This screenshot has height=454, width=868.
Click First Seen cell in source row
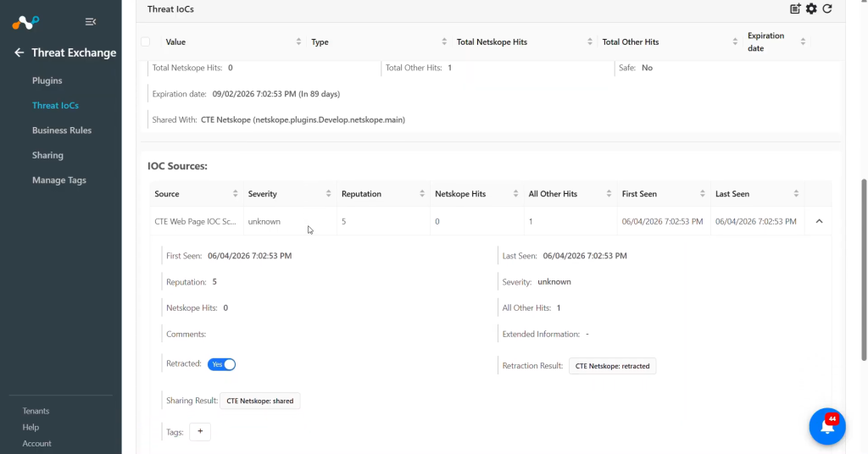coord(662,221)
